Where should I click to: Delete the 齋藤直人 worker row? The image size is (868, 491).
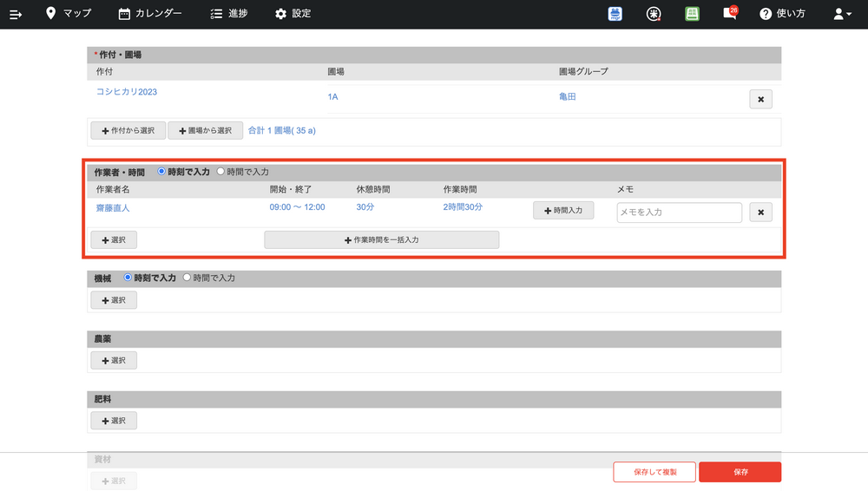click(x=760, y=212)
